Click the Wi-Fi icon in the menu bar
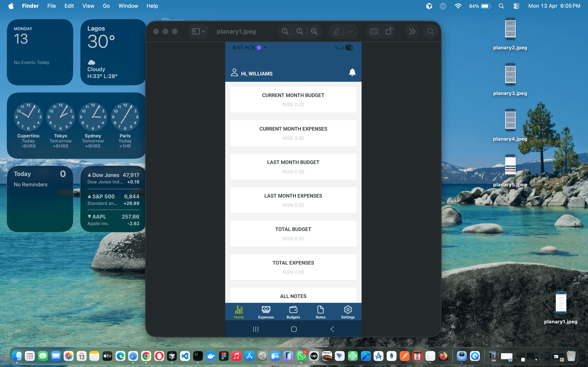The width and height of the screenshot is (588, 367). click(458, 6)
